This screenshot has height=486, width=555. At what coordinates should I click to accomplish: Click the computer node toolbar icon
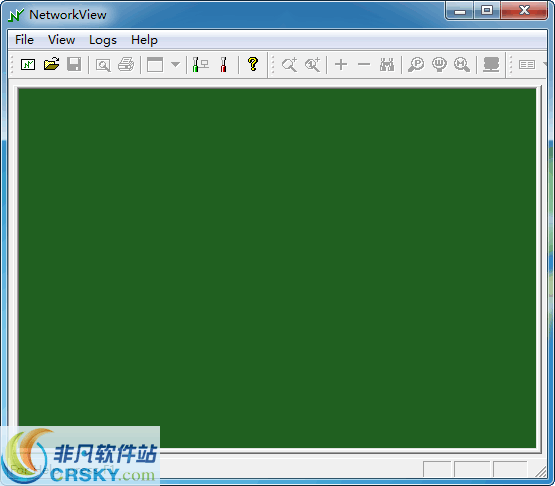(491, 65)
